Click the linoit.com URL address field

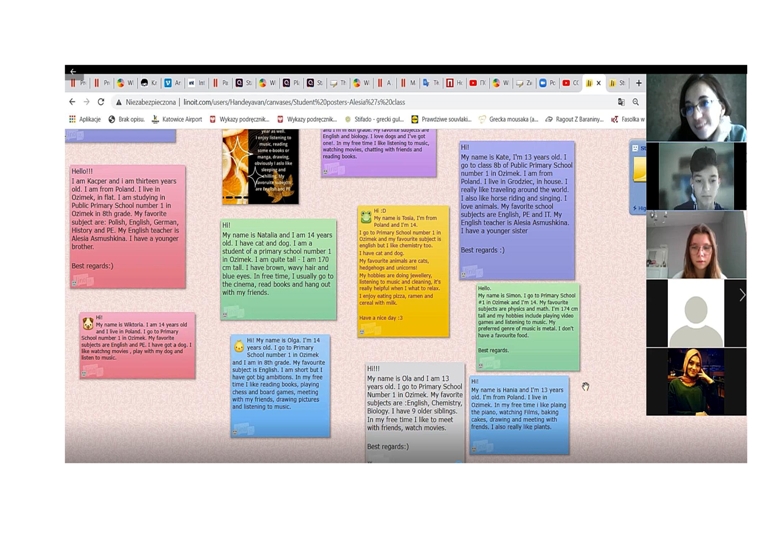300,102
